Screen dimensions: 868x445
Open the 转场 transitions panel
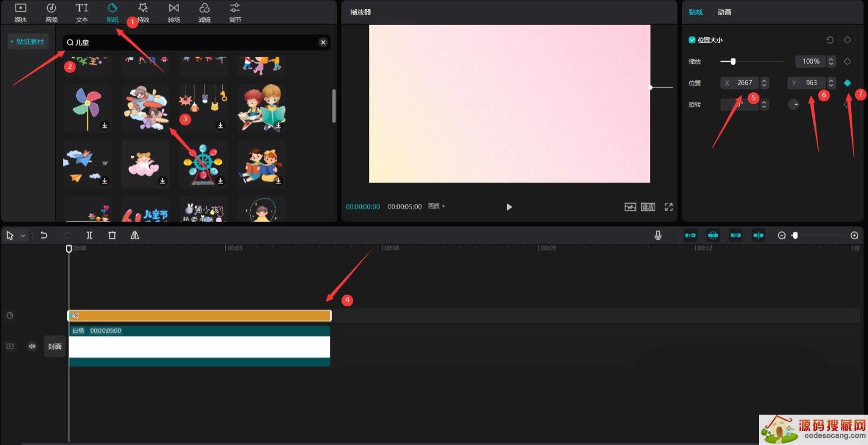pos(174,12)
